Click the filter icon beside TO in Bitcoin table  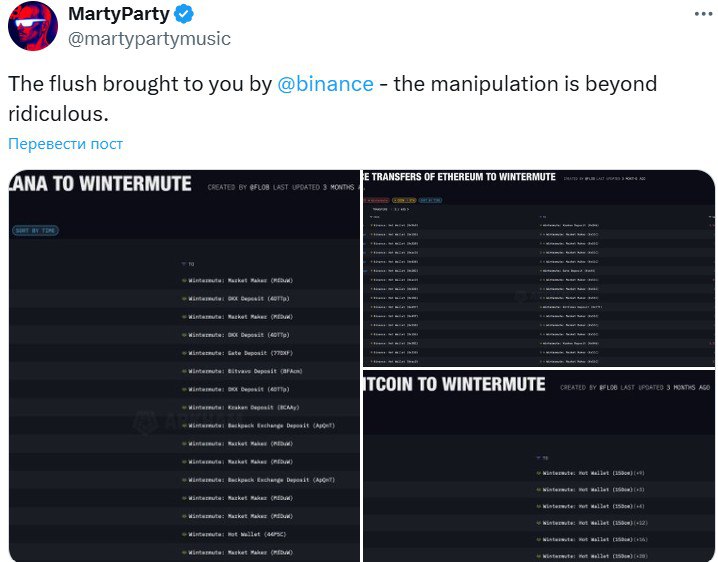coord(538,458)
